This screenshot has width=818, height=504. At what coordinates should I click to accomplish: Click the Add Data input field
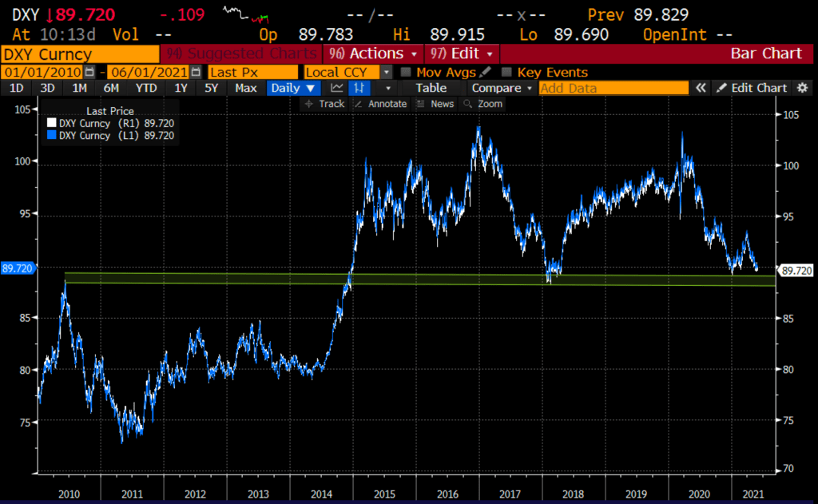[x=613, y=88]
